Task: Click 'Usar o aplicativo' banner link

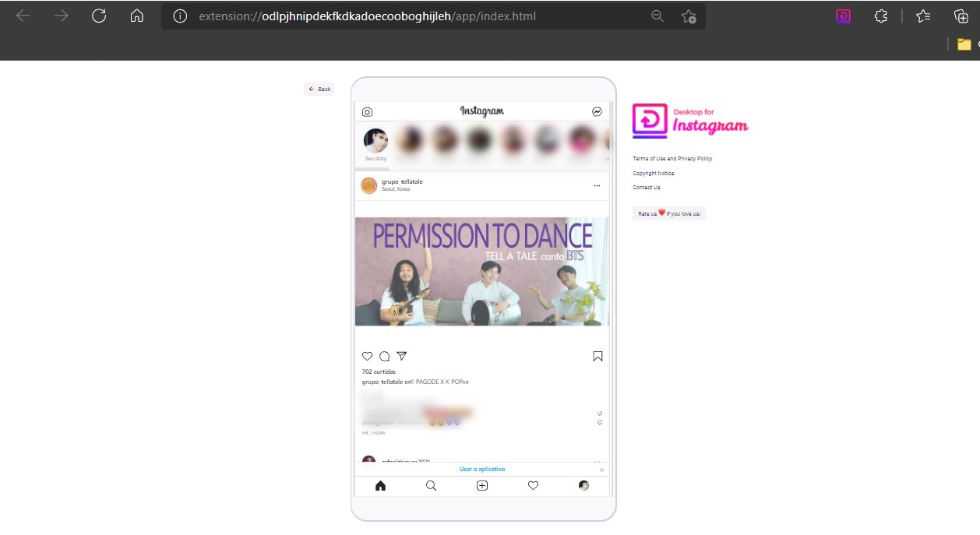Action: (482, 470)
